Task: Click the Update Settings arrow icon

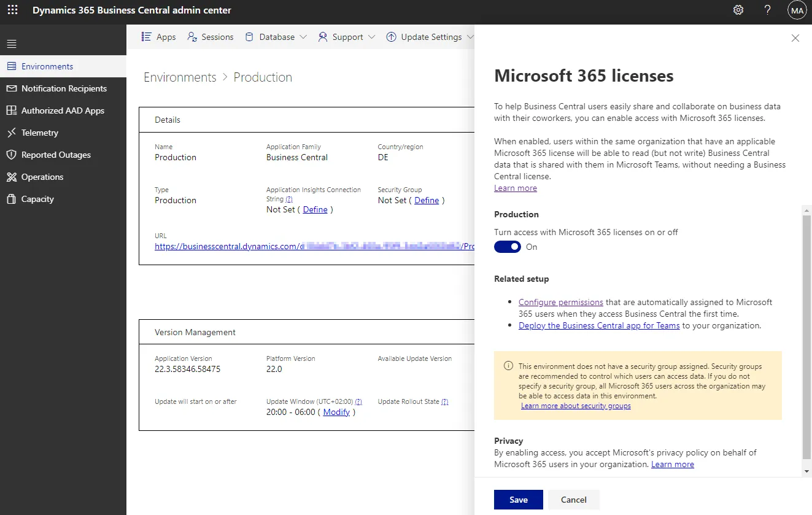Action: point(391,37)
